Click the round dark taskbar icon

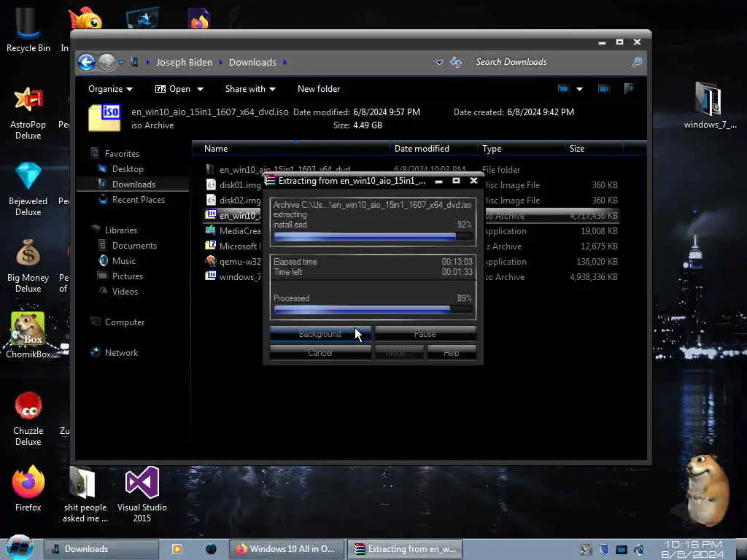pyautogui.click(x=211, y=549)
